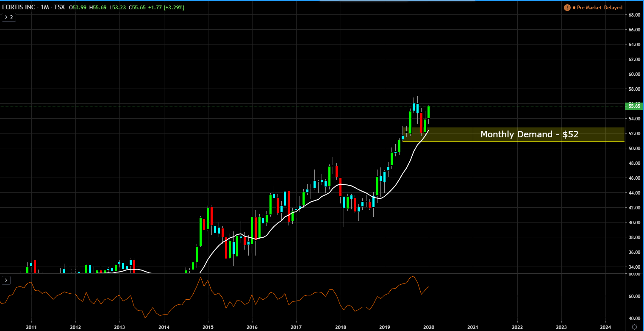Click the 40.00 value on indicator scale
The image size is (644, 331).
[x=634, y=318]
